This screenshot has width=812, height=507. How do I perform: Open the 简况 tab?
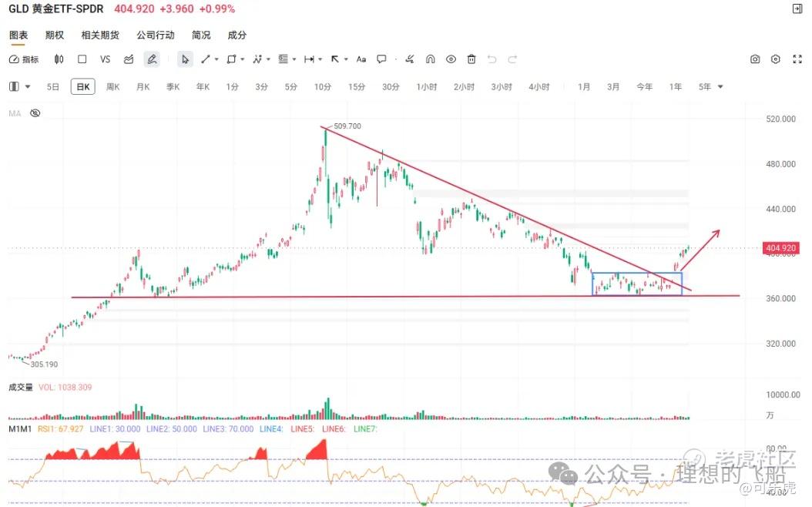pyautogui.click(x=201, y=35)
